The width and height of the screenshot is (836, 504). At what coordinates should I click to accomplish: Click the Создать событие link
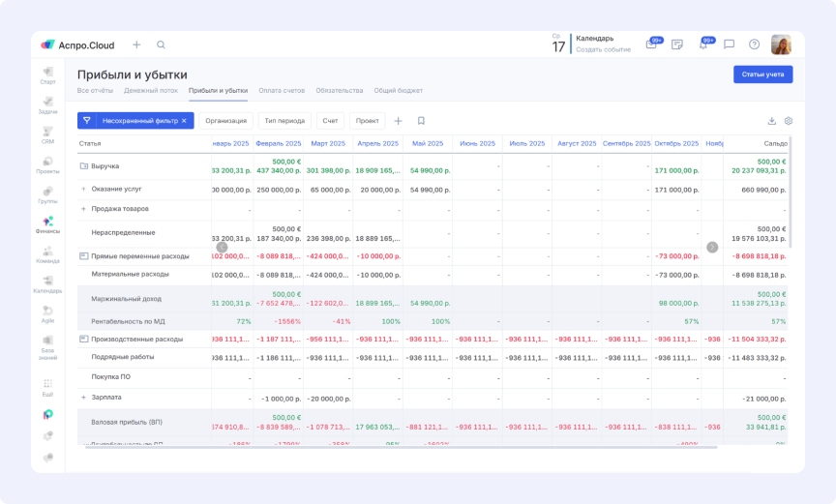click(x=603, y=49)
